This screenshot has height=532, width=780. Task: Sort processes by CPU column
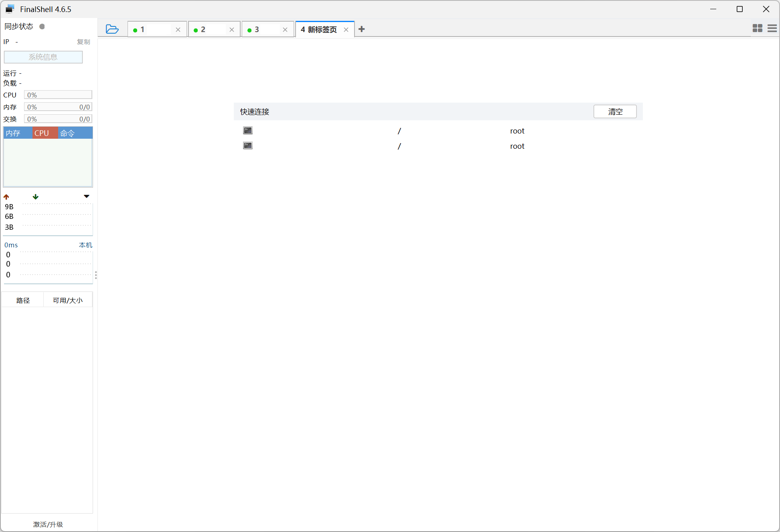[x=42, y=133]
